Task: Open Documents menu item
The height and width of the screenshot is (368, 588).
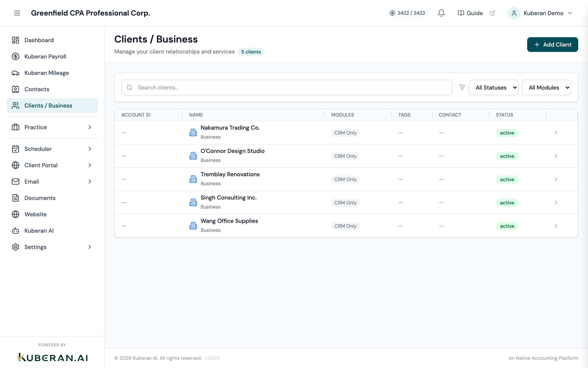Action: (52, 198)
